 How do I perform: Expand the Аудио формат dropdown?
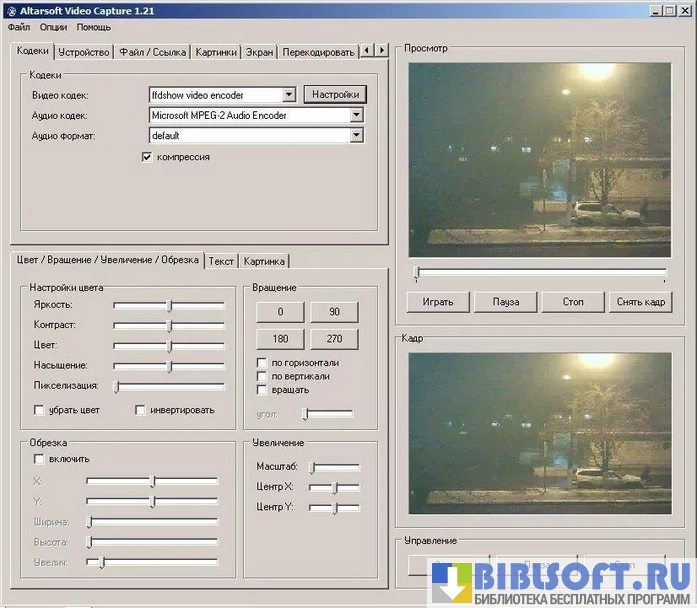356,135
